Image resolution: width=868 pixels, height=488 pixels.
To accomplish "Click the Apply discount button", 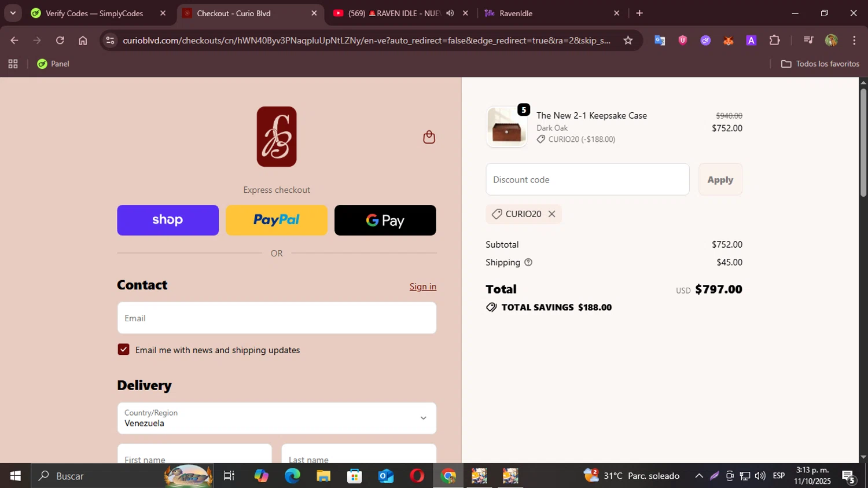I will click(x=720, y=179).
